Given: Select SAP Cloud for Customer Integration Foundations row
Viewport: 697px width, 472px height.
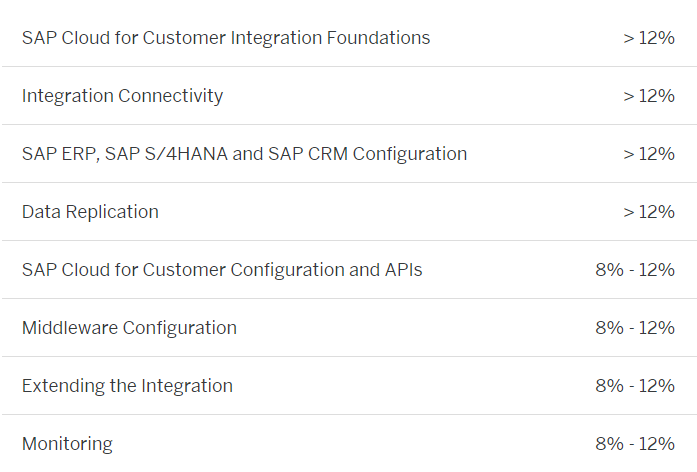Looking at the screenshot, I should click(x=349, y=38).
